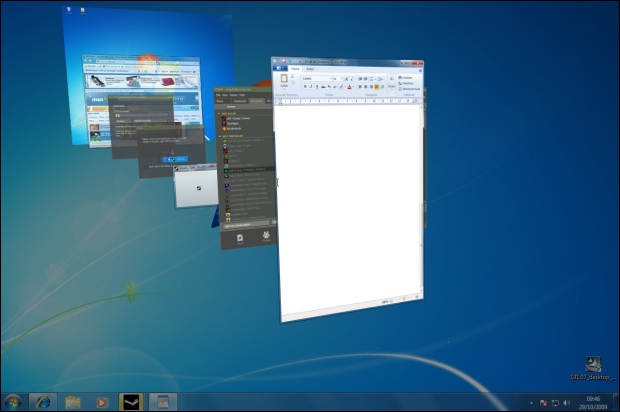
Task: Switch to the Home tab in WordPad
Action: [294, 68]
